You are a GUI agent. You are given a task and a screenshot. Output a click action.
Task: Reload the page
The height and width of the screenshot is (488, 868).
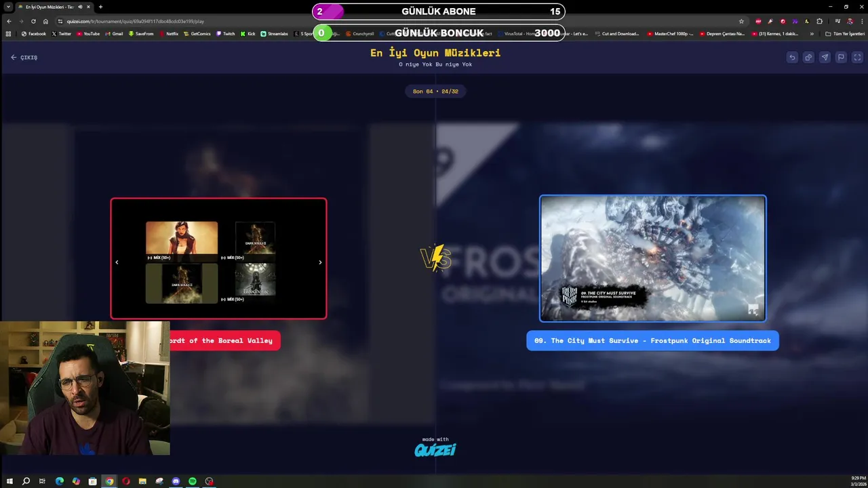(33, 21)
